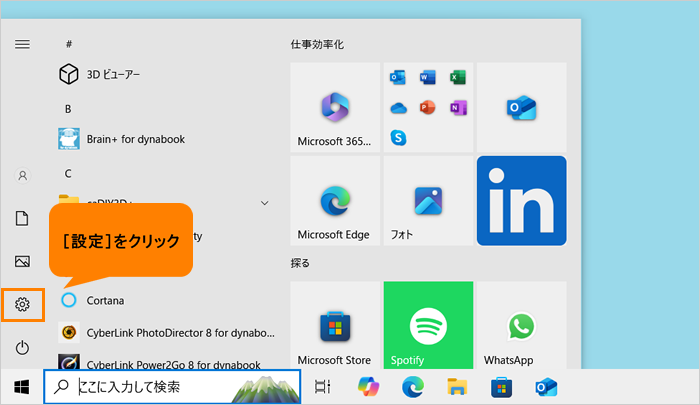Open the large Outlook tile
700x405 pixels.
[521, 107]
